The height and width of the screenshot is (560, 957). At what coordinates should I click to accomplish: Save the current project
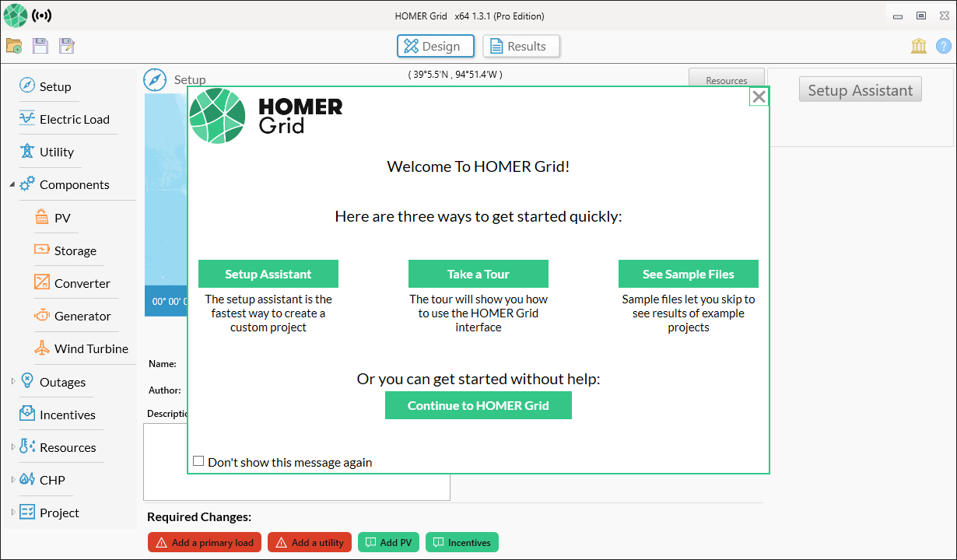pyautogui.click(x=40, y=45)
